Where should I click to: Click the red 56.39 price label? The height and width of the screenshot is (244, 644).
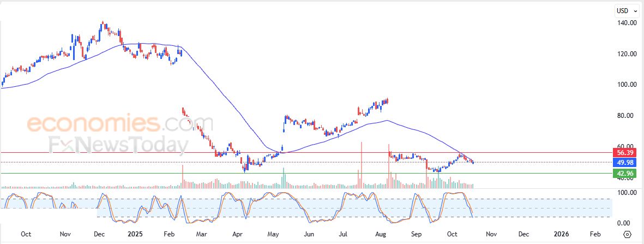624,152
